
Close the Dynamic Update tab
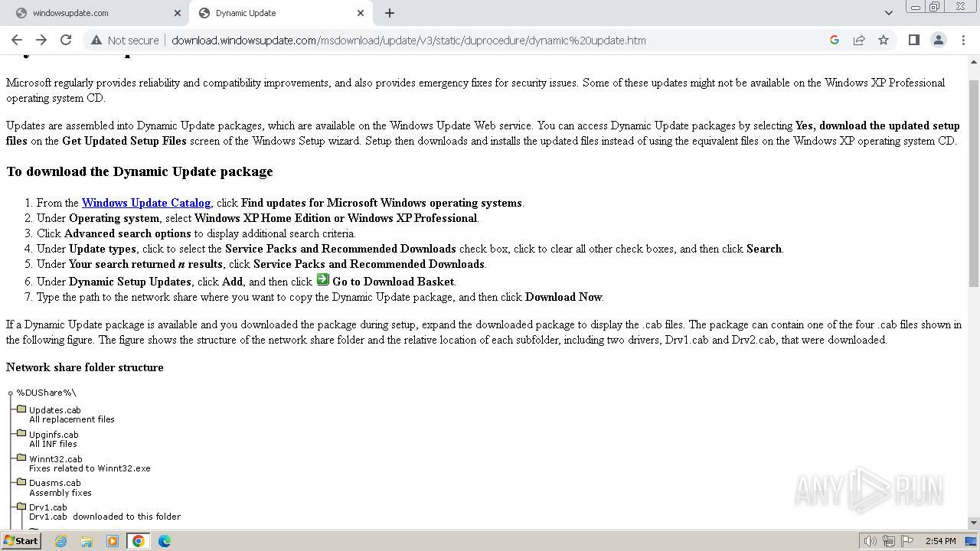click(361, 13)
